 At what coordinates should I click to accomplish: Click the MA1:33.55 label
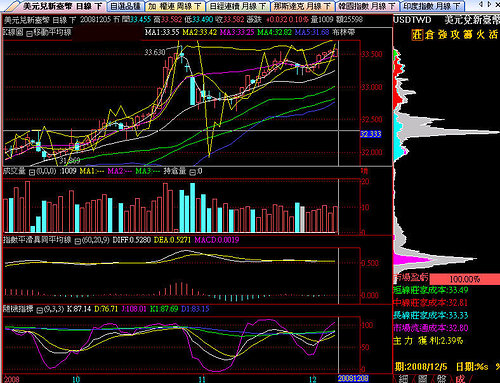coord(162,33)
